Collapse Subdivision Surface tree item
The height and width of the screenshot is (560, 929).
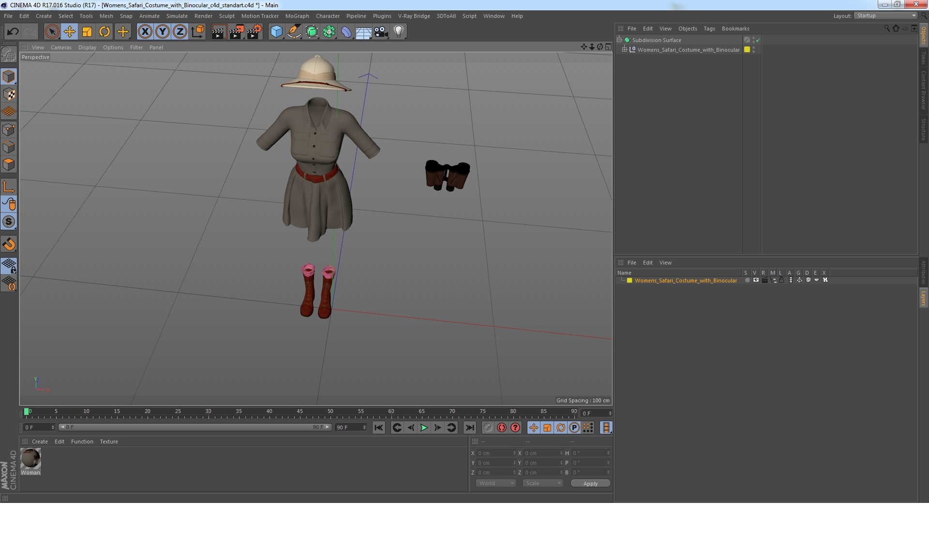pyautogui.click(x=619, y=40)
